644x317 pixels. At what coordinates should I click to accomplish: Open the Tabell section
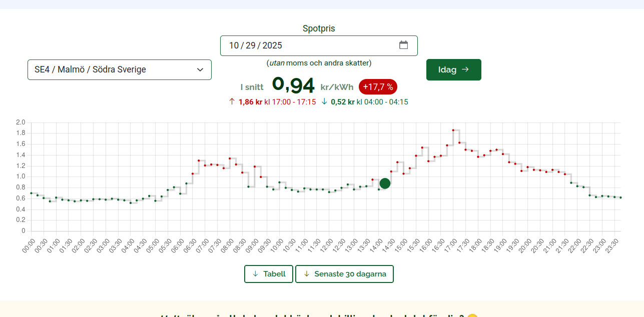pyautogui.click(x=269, y=274)
